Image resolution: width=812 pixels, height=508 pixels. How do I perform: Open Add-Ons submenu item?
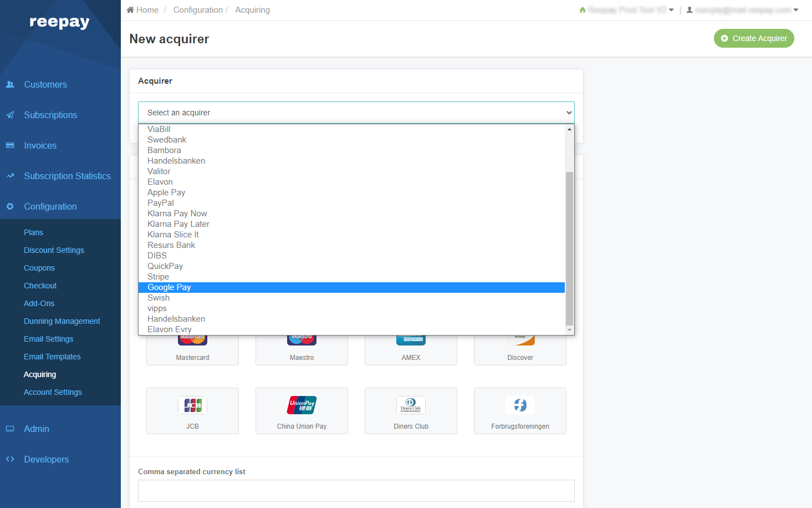[x=39, y=303]
